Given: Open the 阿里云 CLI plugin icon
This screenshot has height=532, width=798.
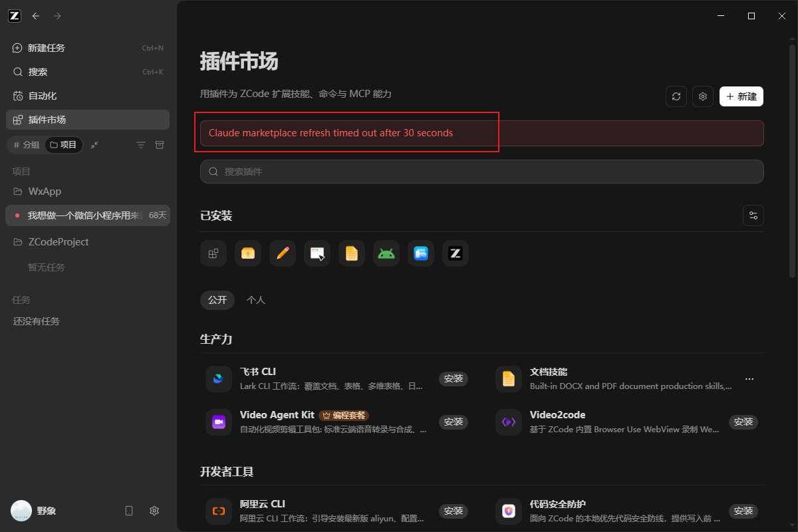Looking at the screenshot, I should click(219, 511).
